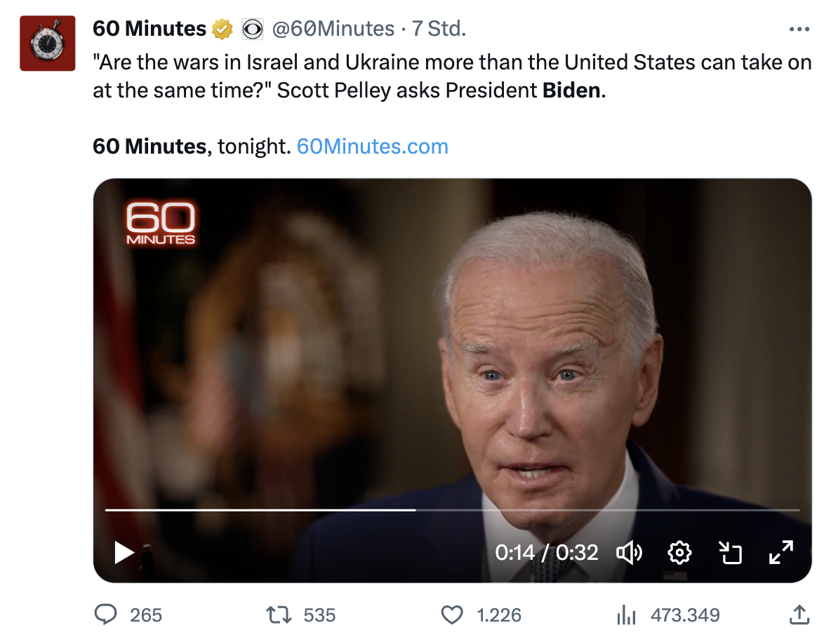Screen dimensions: 831x644
Task: Open the 60 Minutes profile avatar
Action: tap(47, 43)
